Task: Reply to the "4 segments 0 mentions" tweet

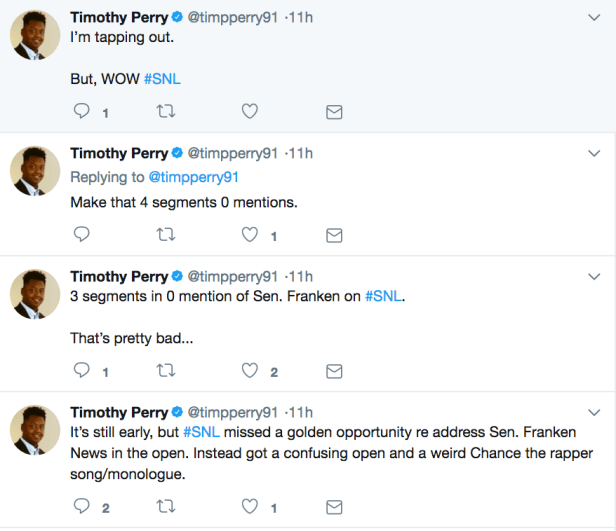Action: tap(82, 235)
